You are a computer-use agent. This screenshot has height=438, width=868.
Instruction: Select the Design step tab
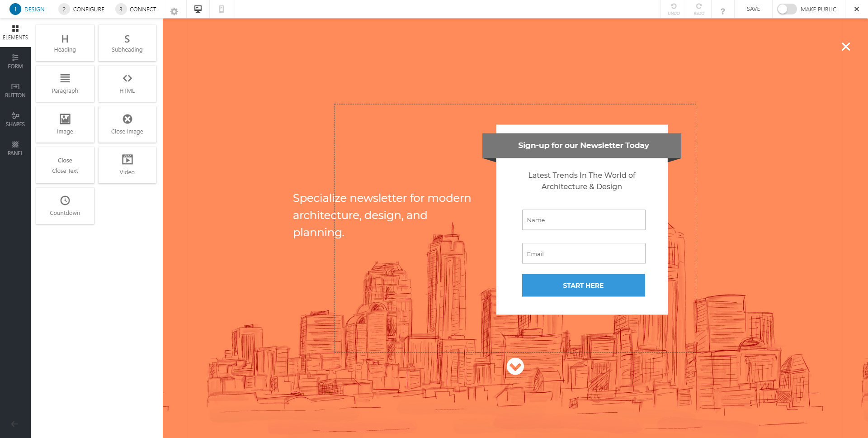point(28,9)
